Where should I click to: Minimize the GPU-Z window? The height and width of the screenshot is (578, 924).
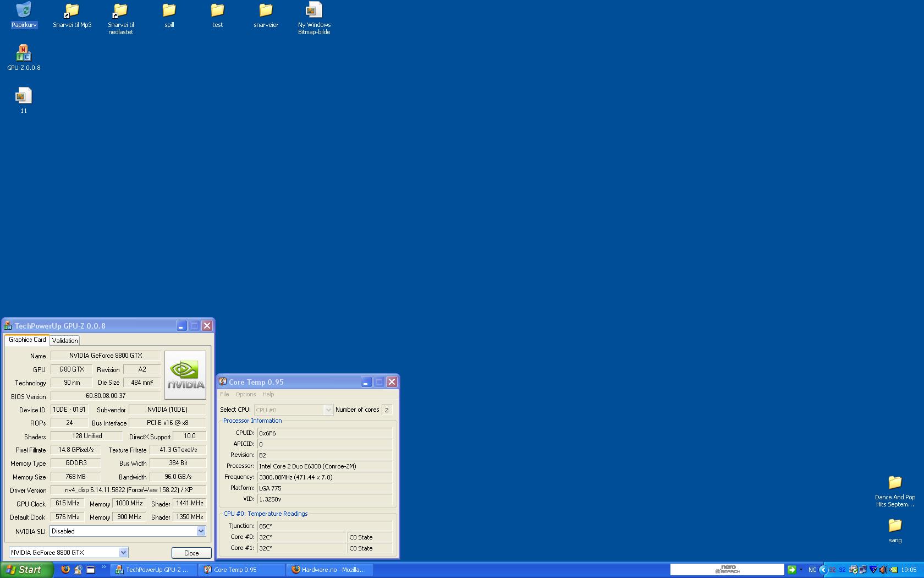[182, 326]
